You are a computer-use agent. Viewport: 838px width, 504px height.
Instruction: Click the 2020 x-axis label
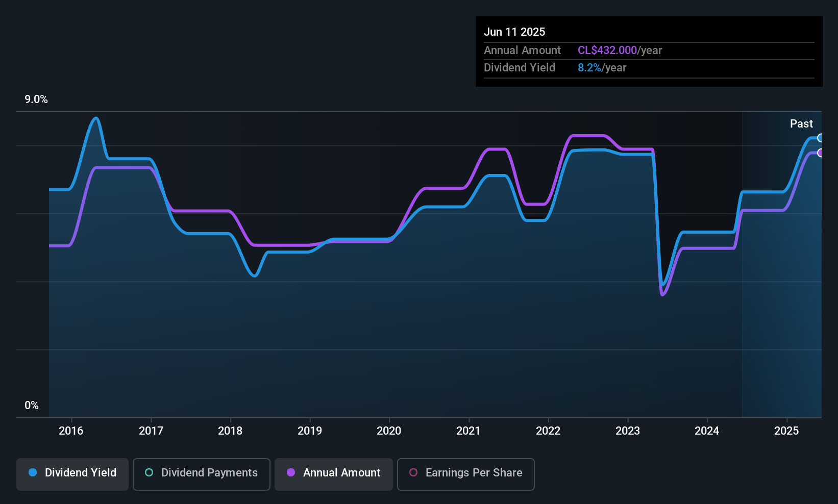pos(389,431)
